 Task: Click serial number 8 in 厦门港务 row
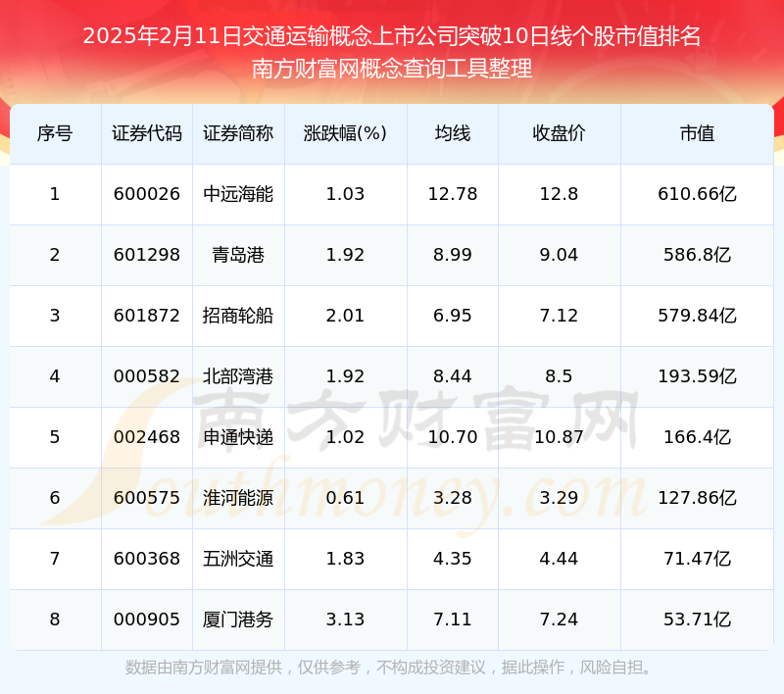tap(55, 620)
